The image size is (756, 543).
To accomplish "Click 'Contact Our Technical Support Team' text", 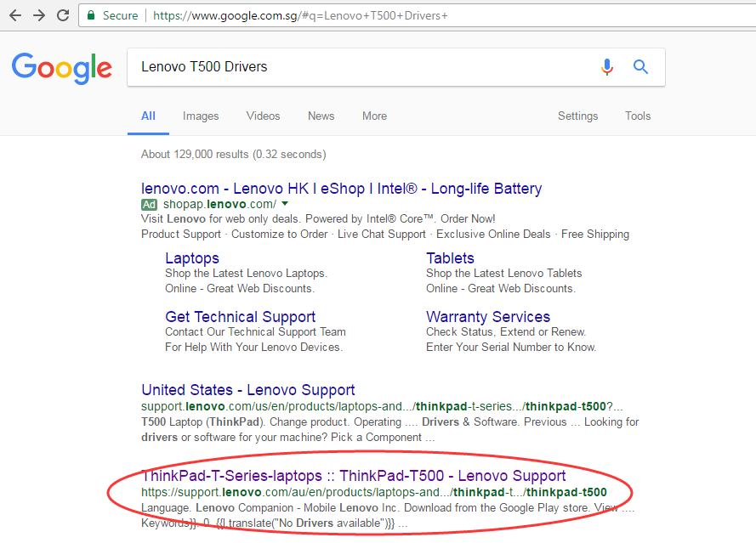I will point(255,332).
